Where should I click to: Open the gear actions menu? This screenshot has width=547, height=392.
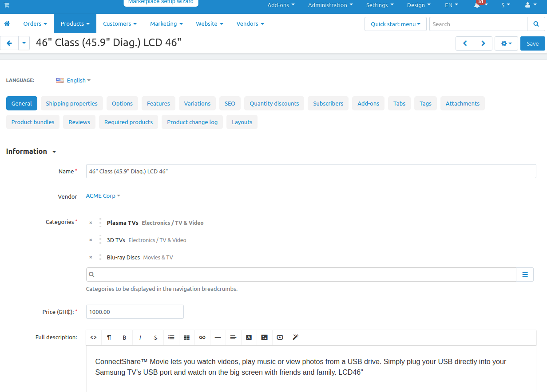(x=506, y=43)
